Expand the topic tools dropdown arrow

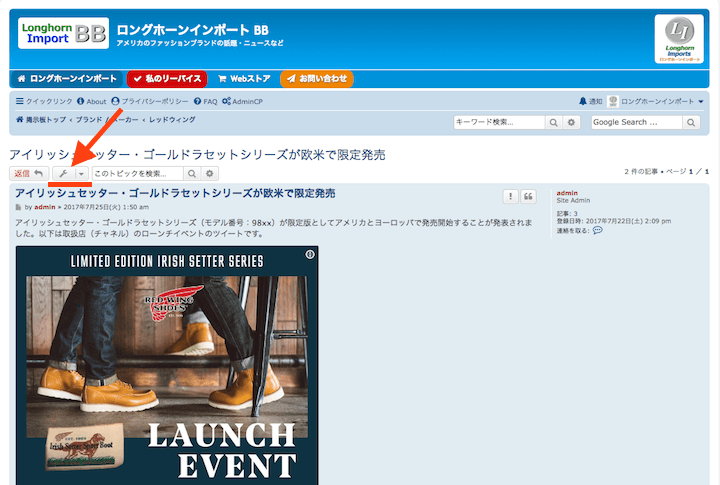[81, 174]
